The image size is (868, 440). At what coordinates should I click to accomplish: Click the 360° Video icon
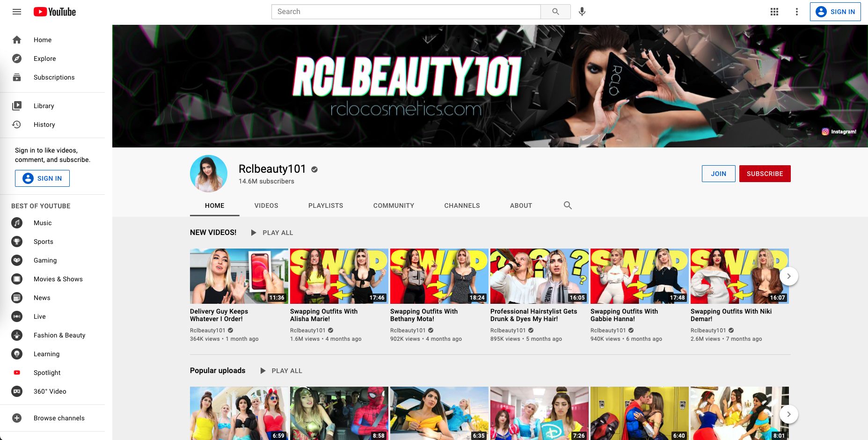coord(17,391)
